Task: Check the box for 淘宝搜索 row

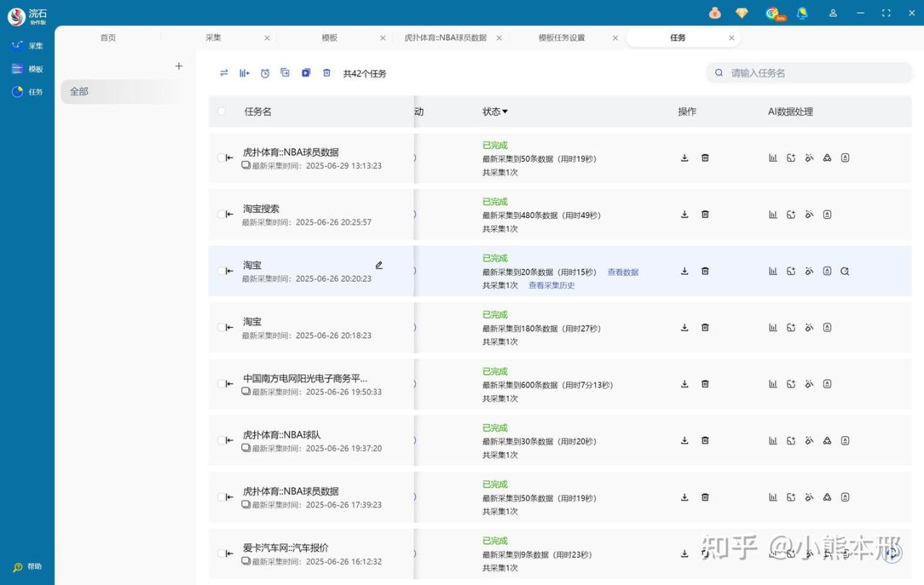Action: pos(222,214)
